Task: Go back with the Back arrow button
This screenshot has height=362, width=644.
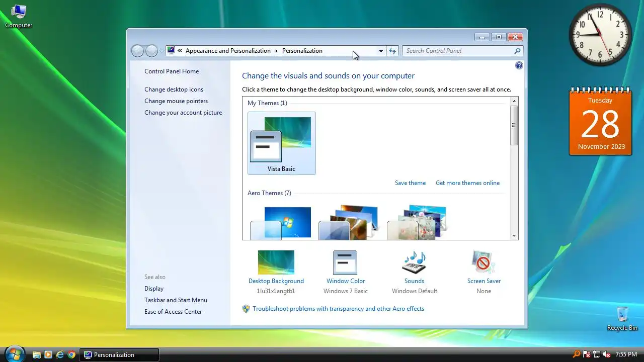Action: [x=137, y=51]
